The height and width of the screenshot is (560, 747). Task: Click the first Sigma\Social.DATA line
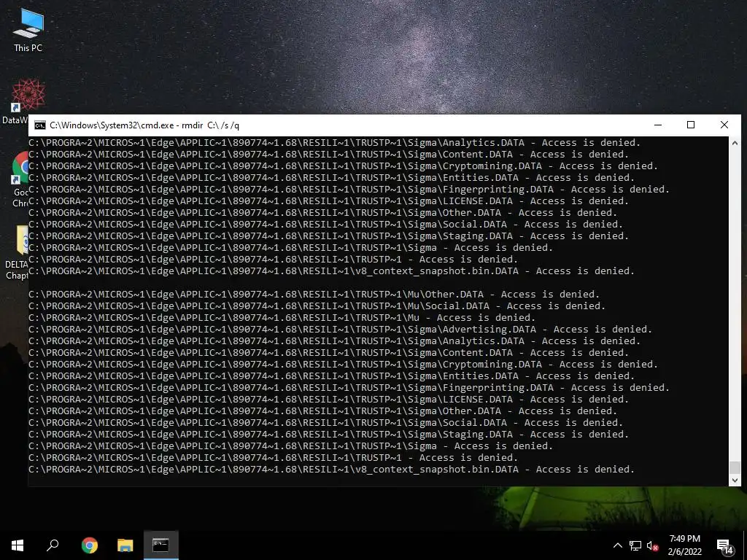[325, 225]
